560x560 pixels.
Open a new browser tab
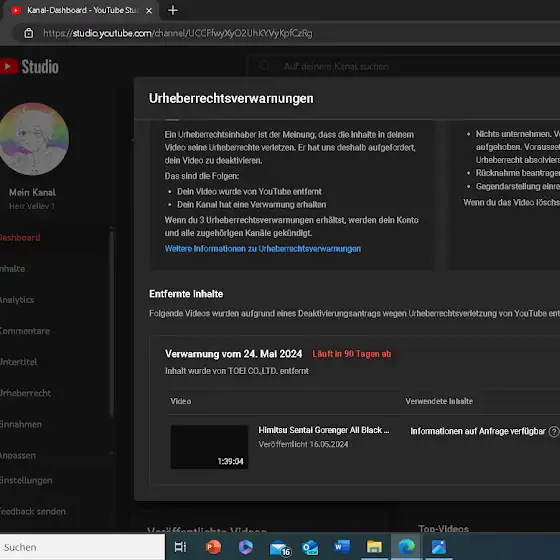coord(173,10)
